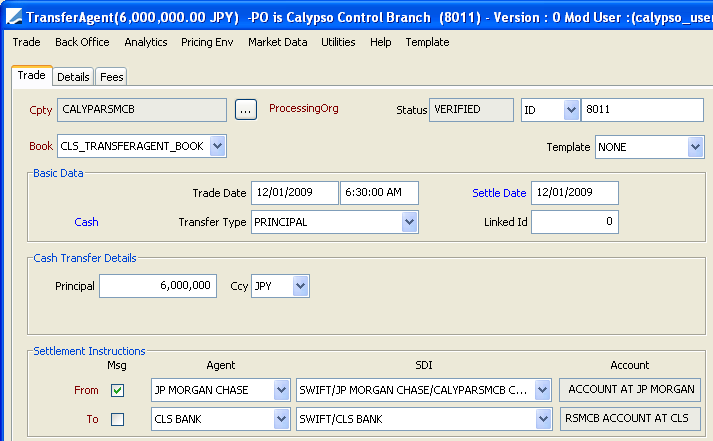This screenshot has width=713, height=441.
Task: Click the Cpty field CALYPARSMCB
Action: (142, 110)
